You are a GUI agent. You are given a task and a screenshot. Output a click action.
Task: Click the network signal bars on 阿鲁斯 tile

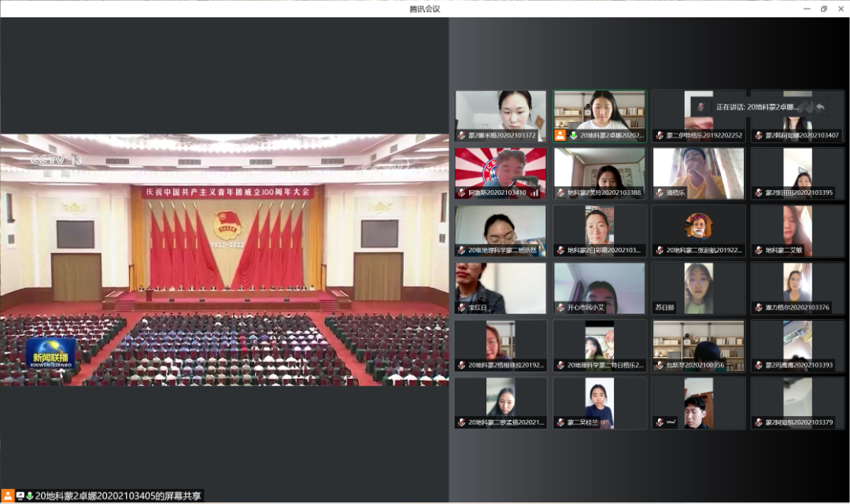[535, 193]
